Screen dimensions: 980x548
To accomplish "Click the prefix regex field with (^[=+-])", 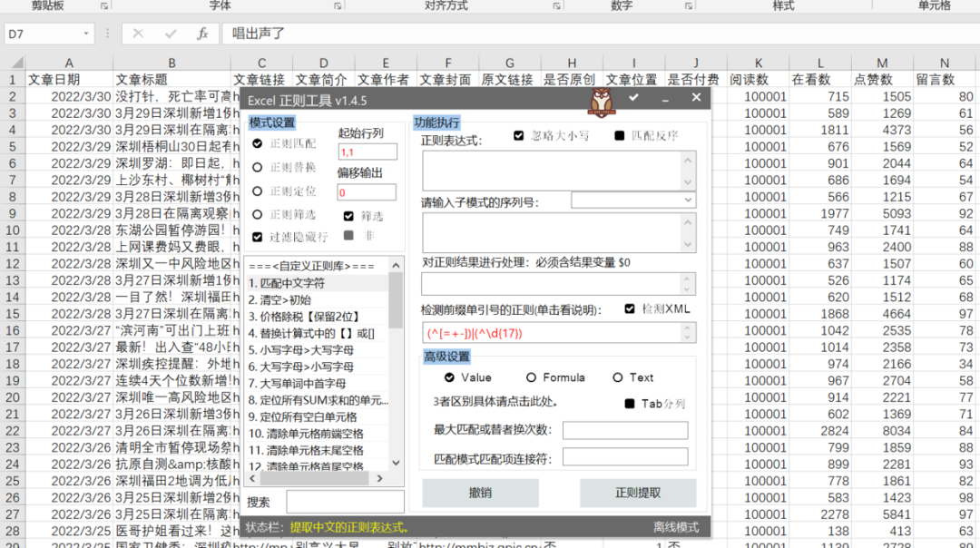I will click(x=552, y=333).
